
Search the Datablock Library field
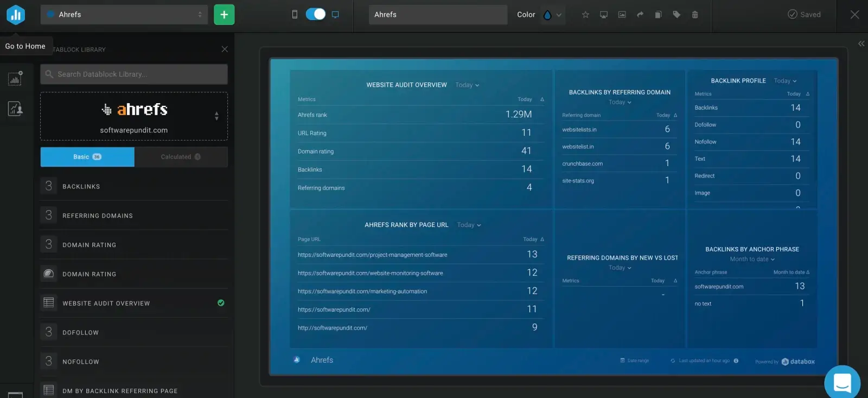pos(134,74)
